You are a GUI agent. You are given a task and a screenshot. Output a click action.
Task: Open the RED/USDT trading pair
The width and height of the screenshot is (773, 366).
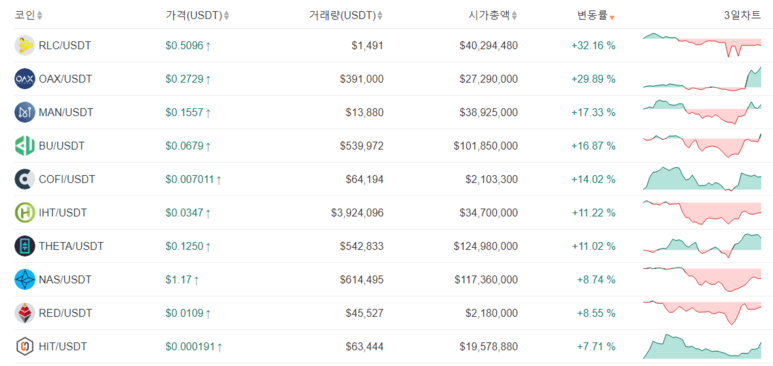[x=65, y=313]
